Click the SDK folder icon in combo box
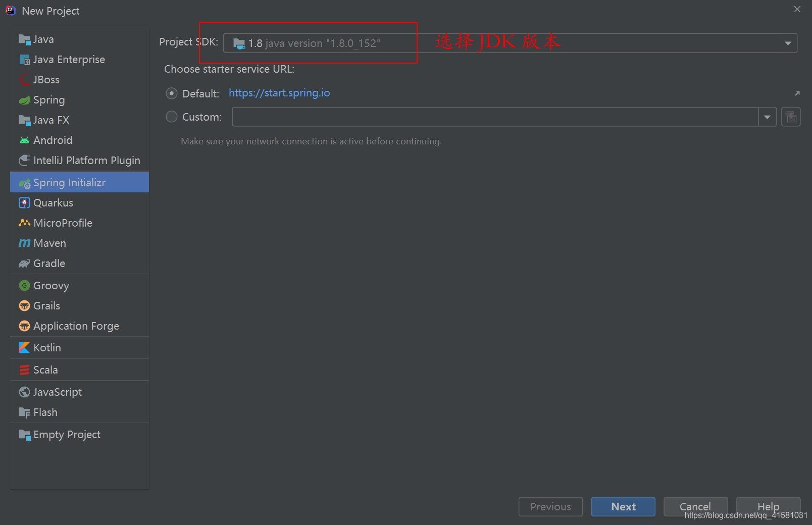812x525 pixels. coord(239,44)
